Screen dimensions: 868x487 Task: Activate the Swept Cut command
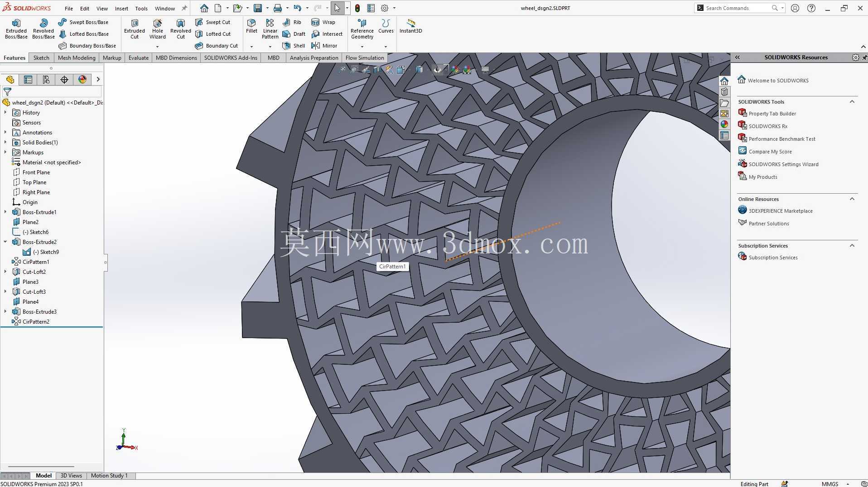point(212,22)
